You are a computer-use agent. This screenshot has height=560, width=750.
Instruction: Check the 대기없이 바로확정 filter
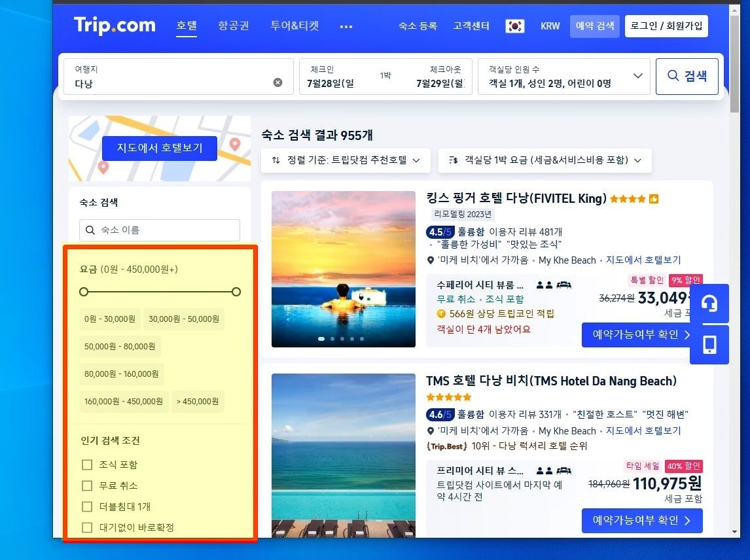pyautogui.click(x=87, y=527)
